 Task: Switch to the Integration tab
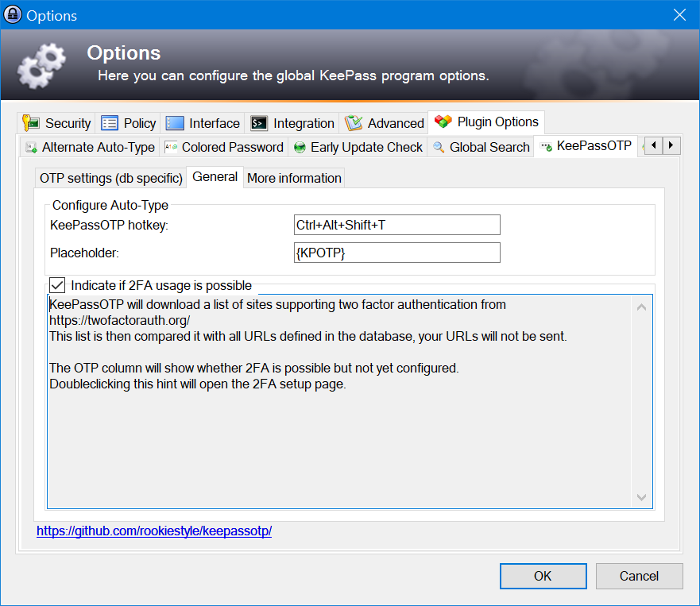click(x=292, y=123)
